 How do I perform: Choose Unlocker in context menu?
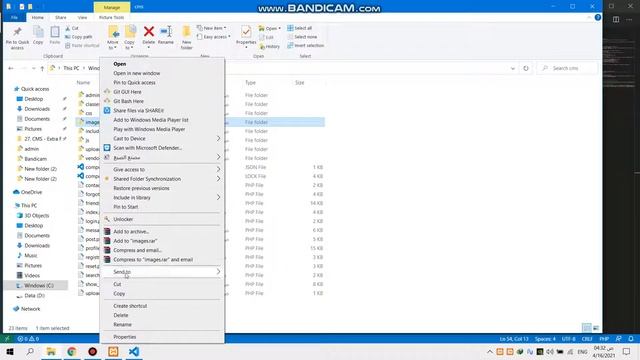pyautogui.click(x=162, y=219)
